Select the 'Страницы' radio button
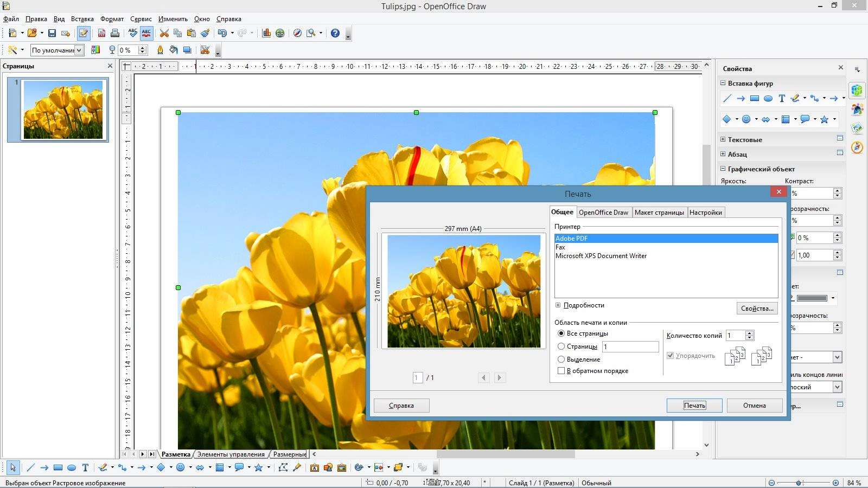868x488 pixels. coord(561,346)
